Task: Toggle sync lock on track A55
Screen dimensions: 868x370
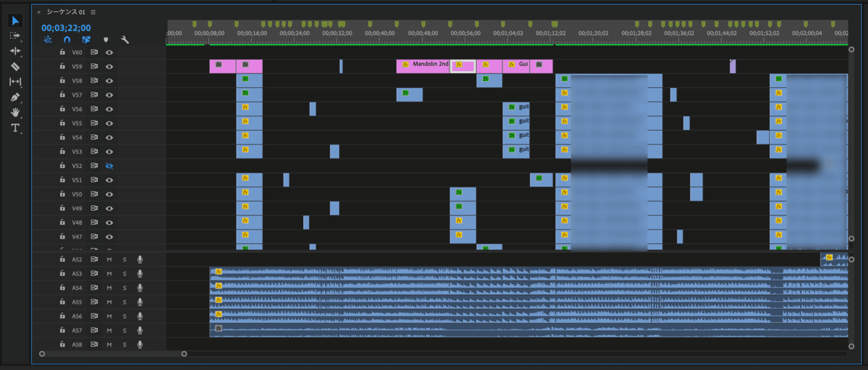Action: (94, 302)
